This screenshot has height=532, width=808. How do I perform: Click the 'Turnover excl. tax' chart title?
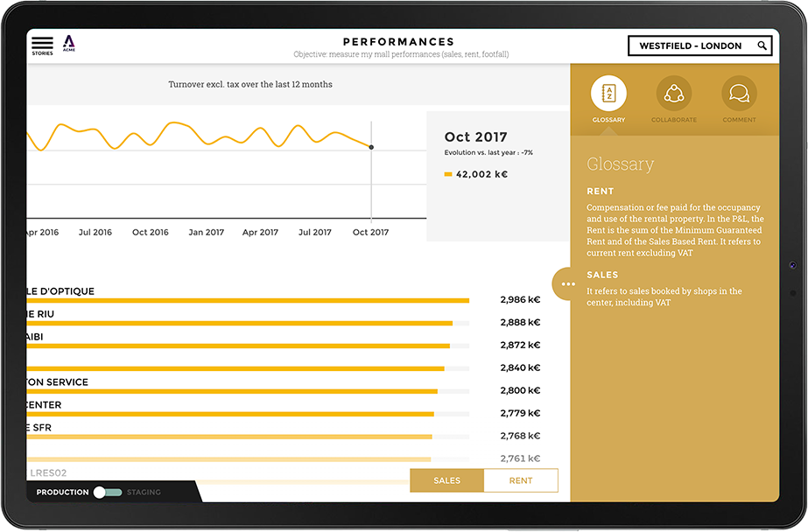pos(250,85)
